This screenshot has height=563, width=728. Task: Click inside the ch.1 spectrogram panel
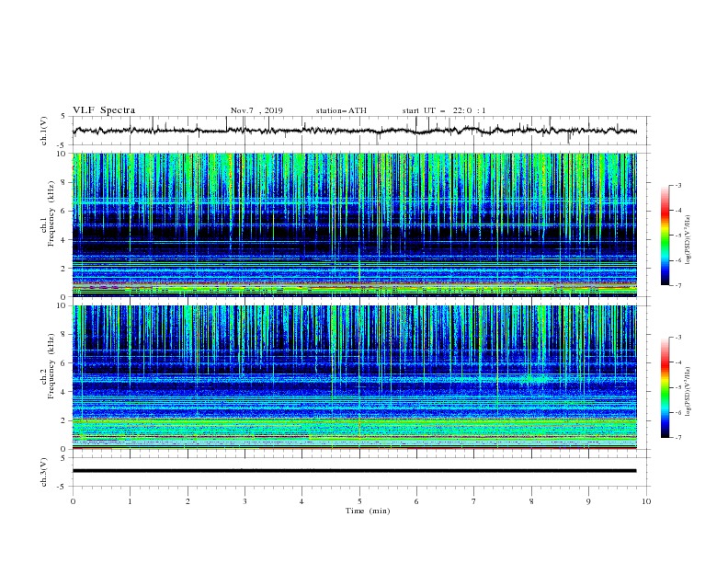coord(354,224)
